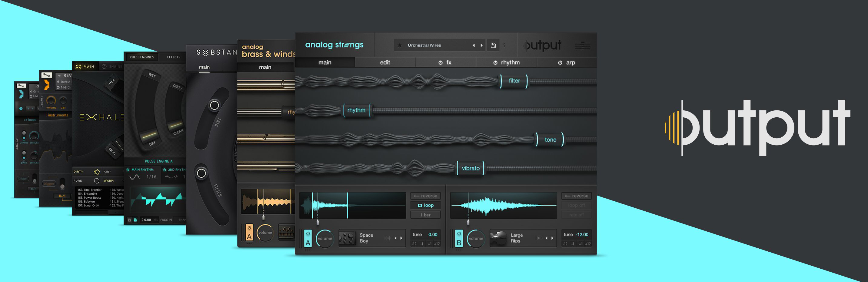Open the 1 bar loop length selector
The image size is (868, 282).
425,215
